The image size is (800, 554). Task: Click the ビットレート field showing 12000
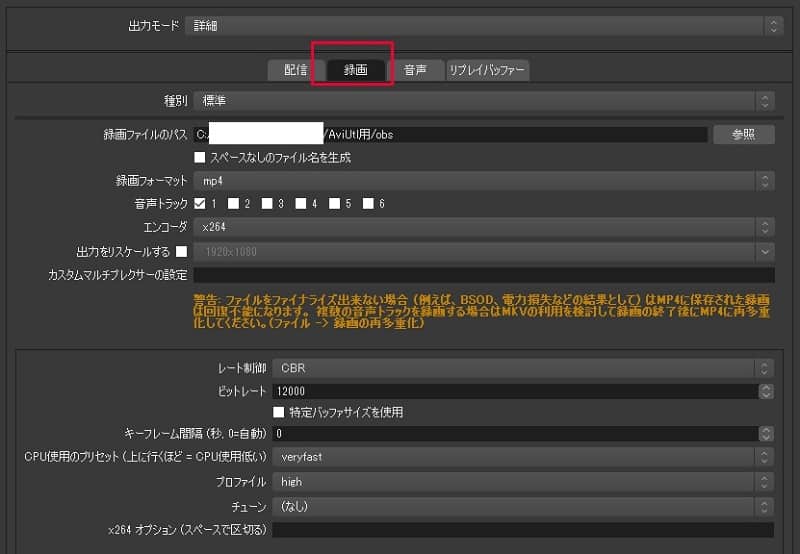click(515, 391)
